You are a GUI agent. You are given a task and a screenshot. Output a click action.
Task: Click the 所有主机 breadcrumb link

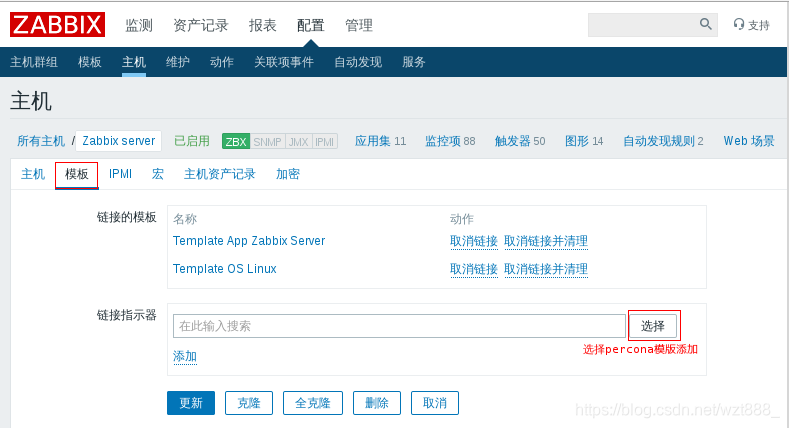coord(41,141)
